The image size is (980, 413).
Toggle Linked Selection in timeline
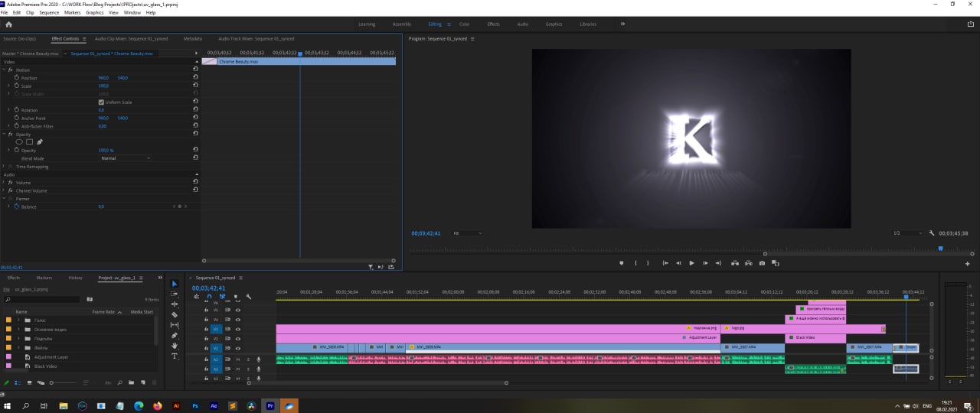[222, 297]
